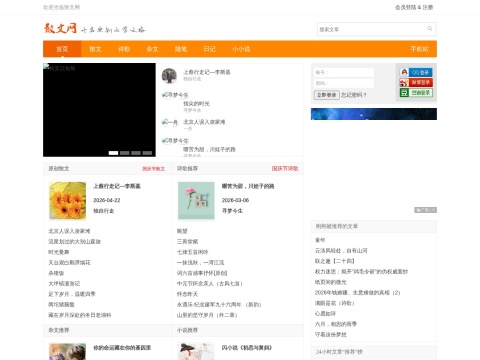480x360 pixels.
Task: Open recommended article 满眼是花（诗歌）
Action: click(334, 303)
